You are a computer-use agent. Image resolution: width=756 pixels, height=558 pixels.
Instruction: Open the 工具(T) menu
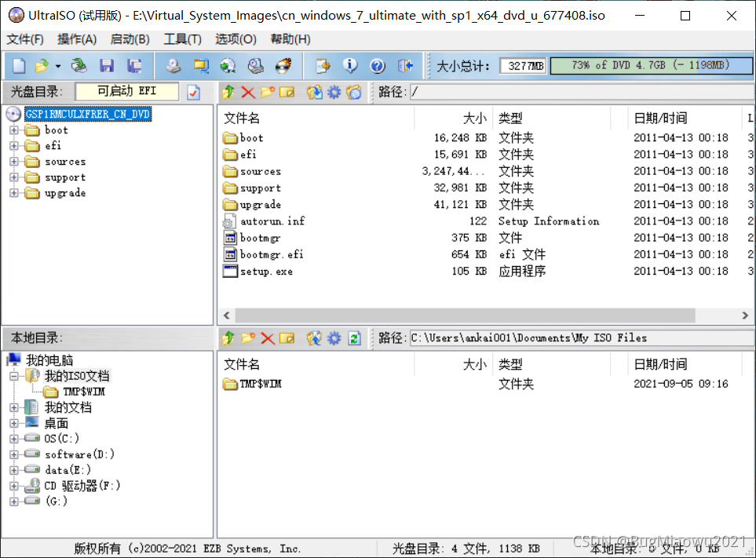click(183, 39)
